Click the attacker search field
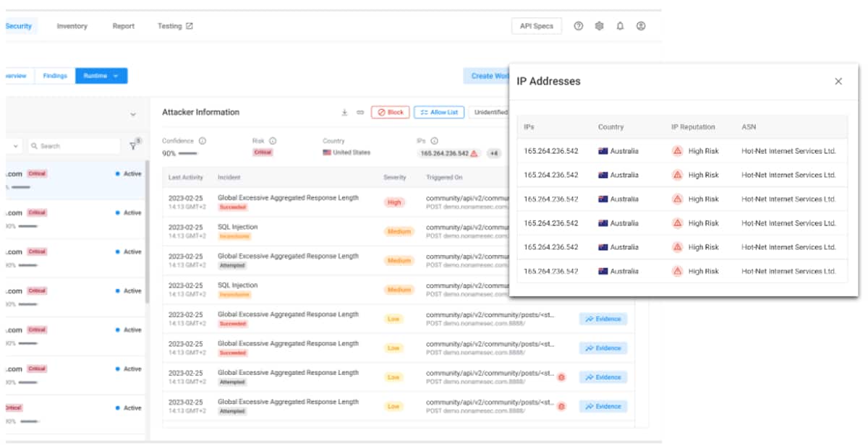 74,146
